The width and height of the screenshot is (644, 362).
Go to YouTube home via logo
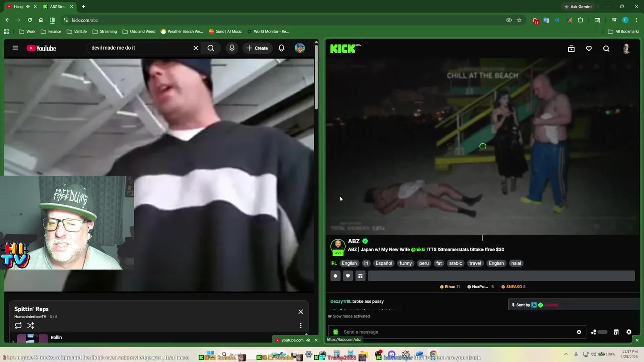pyautogui.click(x=41, y=48)
